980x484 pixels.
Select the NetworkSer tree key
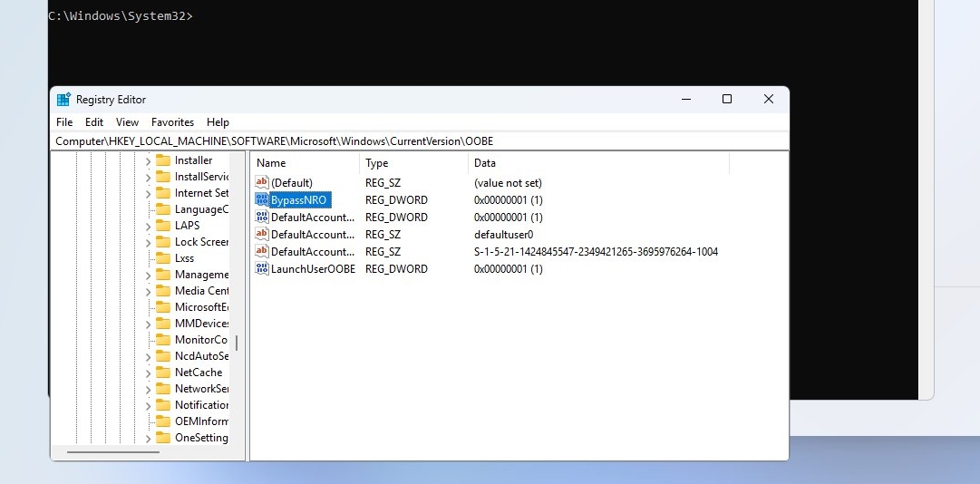click(x=201, y=389)
